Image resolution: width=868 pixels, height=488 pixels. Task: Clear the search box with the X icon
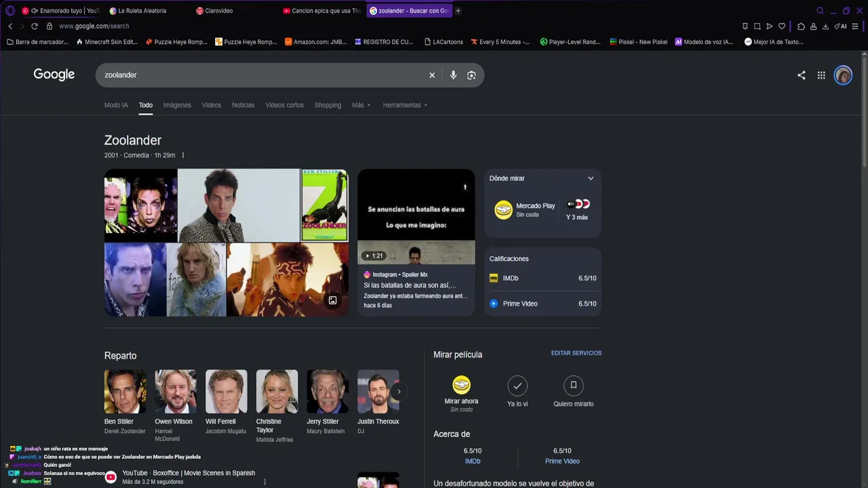[x=432, y=75]
